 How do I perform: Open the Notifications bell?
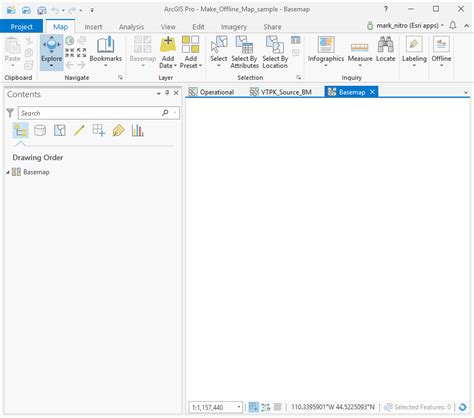click(453, 25)
